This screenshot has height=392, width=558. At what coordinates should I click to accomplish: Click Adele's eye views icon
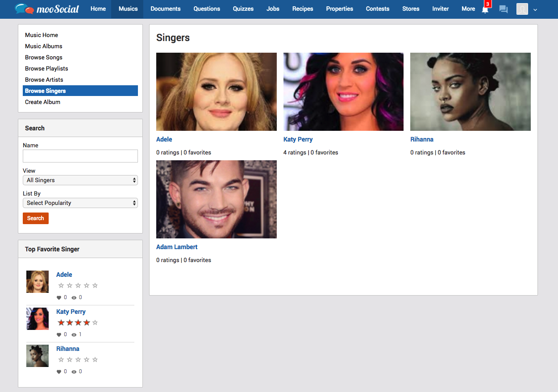74,297
